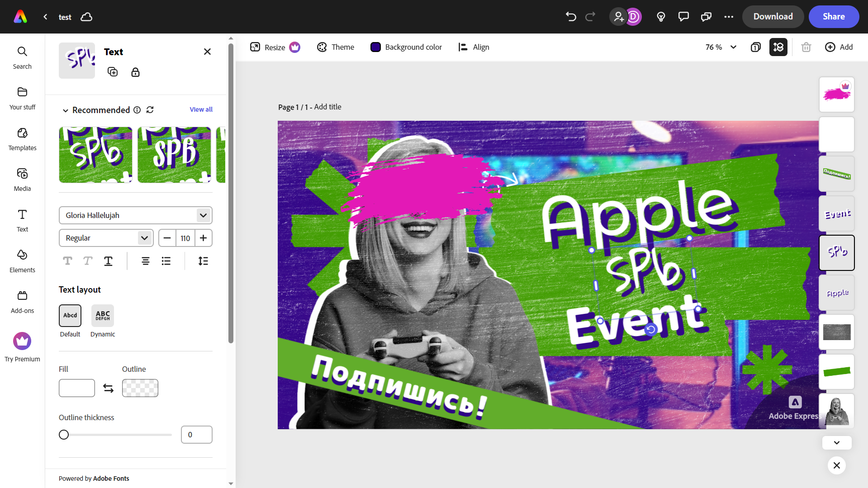Click the Resize button
This screenshot has height=488, width=868.
tap(275, 47)
